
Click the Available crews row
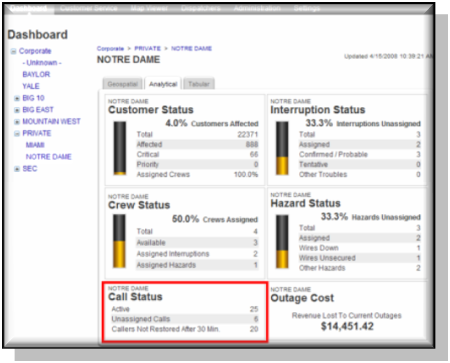tap(197, 243)
